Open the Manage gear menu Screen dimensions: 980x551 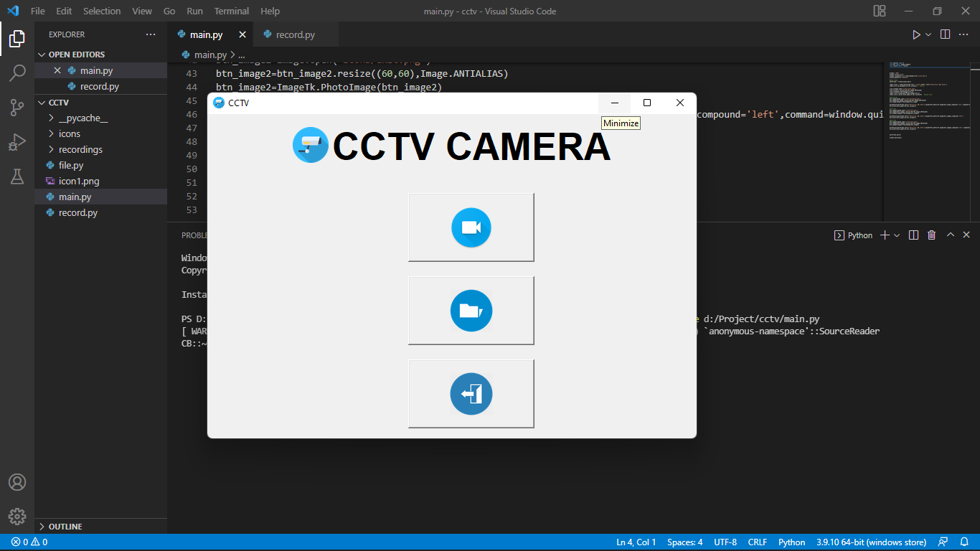coord(17,516)
